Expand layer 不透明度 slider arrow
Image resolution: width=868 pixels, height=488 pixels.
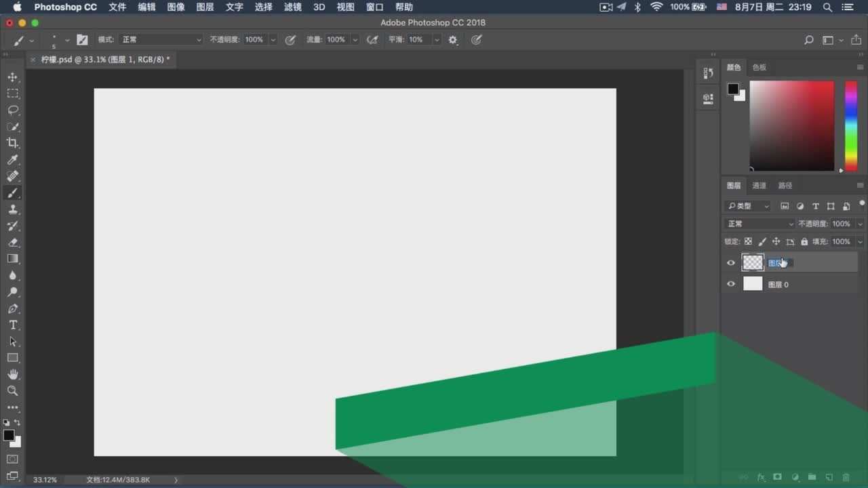pyautogui.click(x=860, y=224)
